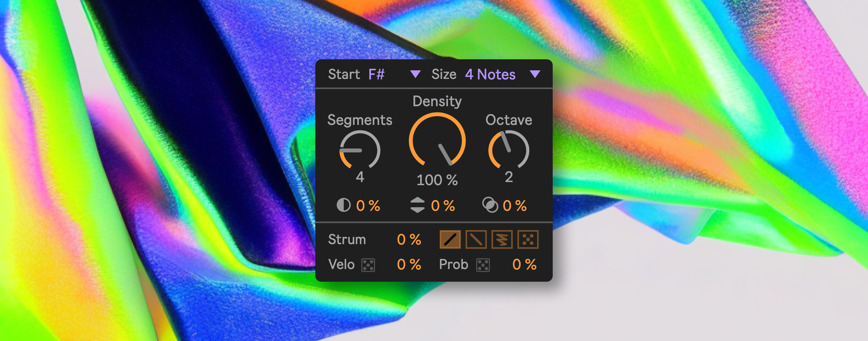Click the overlapping circles icon below Octave
The width and height of the screenshot is (868, 341).
(x=490, y=205)
